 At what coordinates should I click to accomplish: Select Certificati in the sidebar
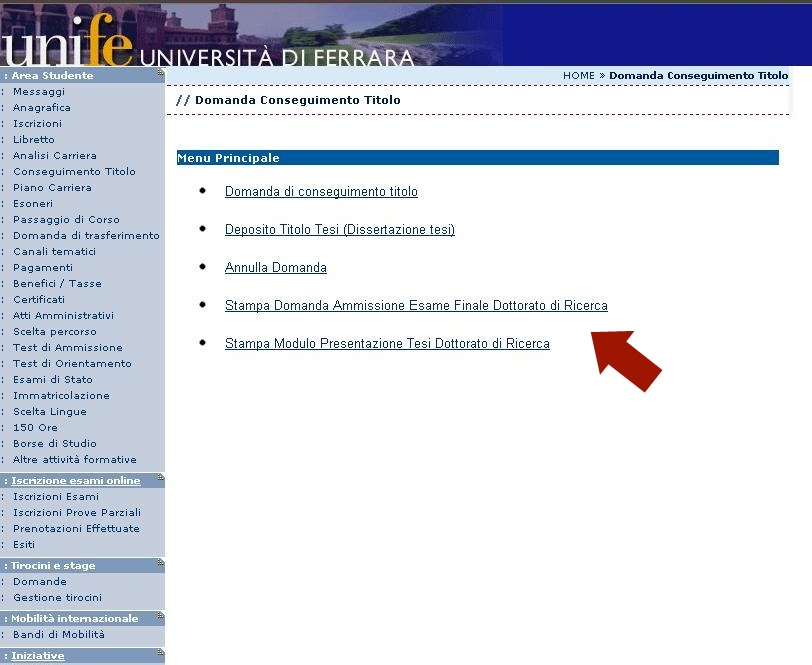tap(39, 300)
